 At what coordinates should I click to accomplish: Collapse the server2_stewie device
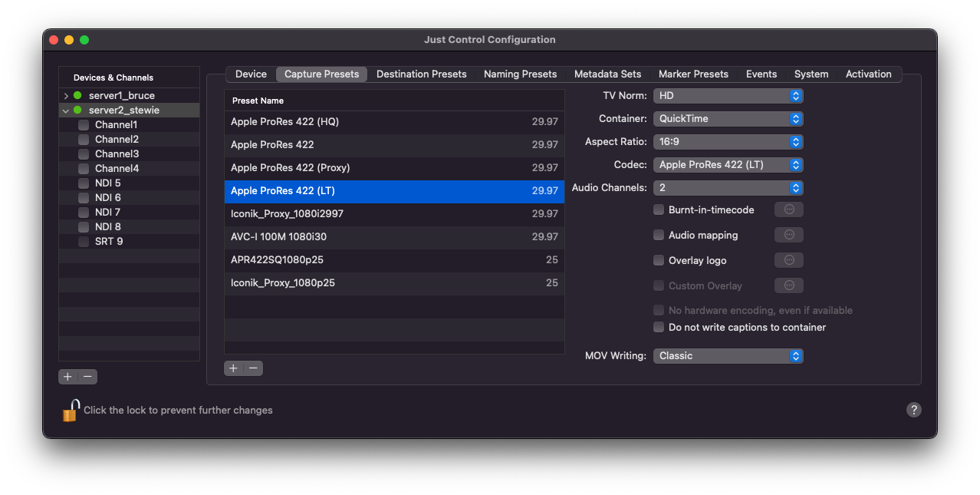click(x=66, y=111)
